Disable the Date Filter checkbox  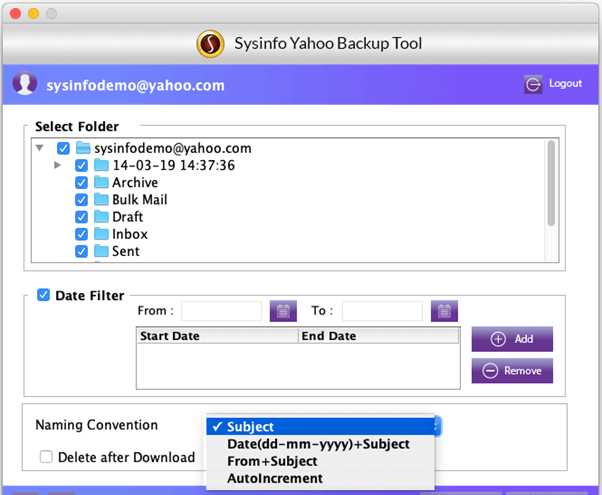coord(43,295)
